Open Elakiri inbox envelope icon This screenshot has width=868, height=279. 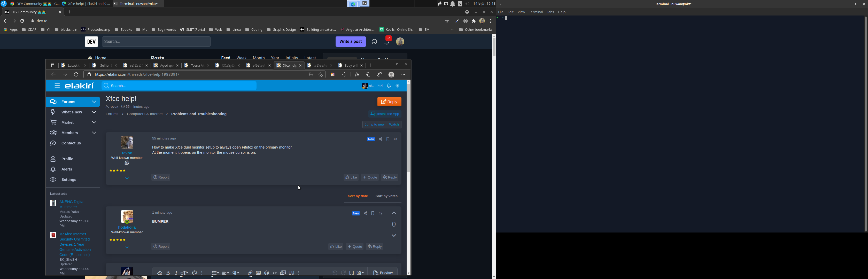[x=380, y=86]
